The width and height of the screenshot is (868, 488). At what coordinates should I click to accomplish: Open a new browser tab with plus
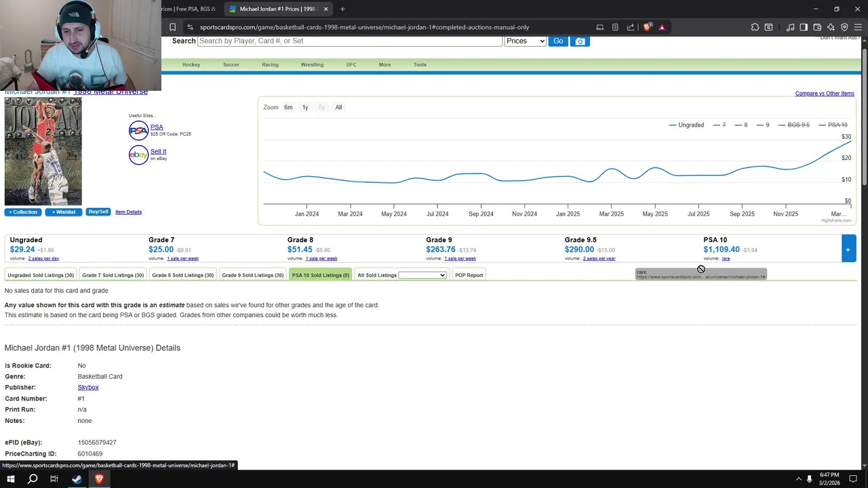point(342,9)
